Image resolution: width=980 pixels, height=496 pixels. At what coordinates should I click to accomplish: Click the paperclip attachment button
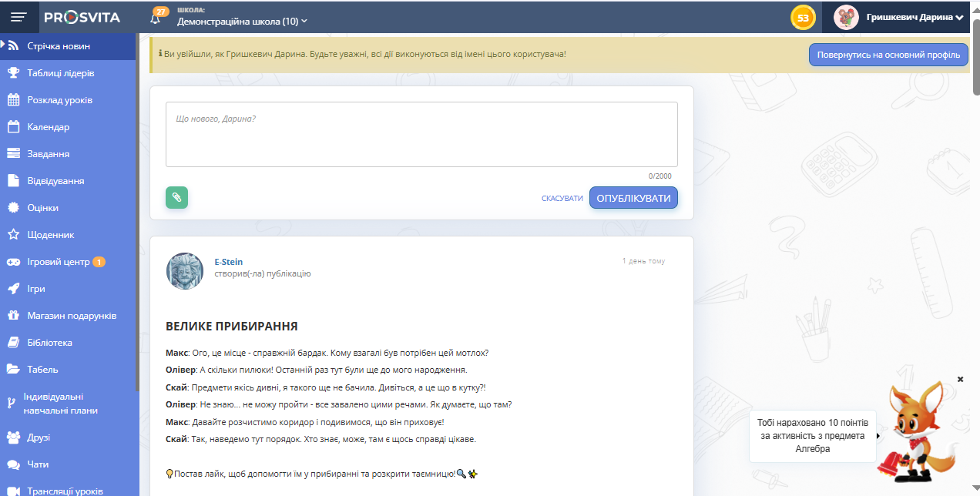[176, 198]
